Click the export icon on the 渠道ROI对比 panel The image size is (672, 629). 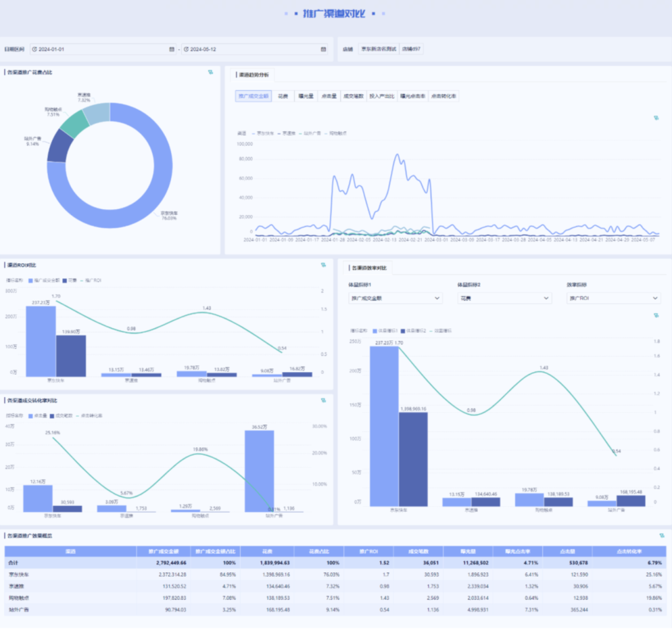point(324,265)
